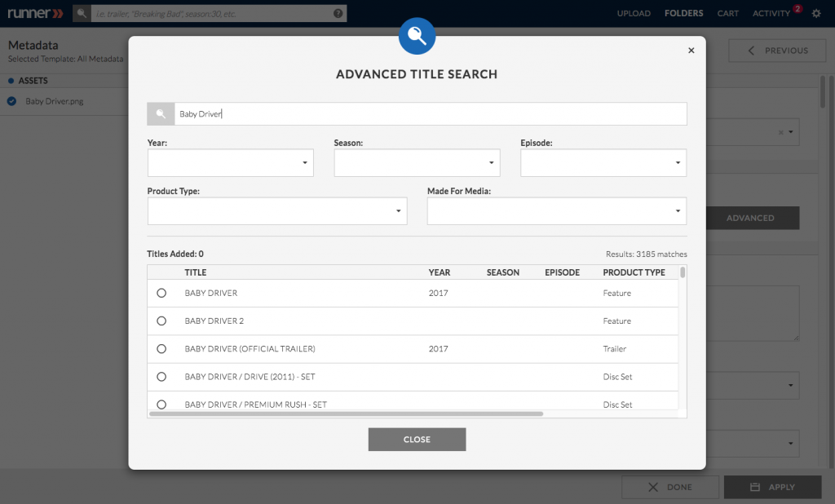835x504 pixels.
Task: Open the Episode dropdown
Action: point(603,162)
